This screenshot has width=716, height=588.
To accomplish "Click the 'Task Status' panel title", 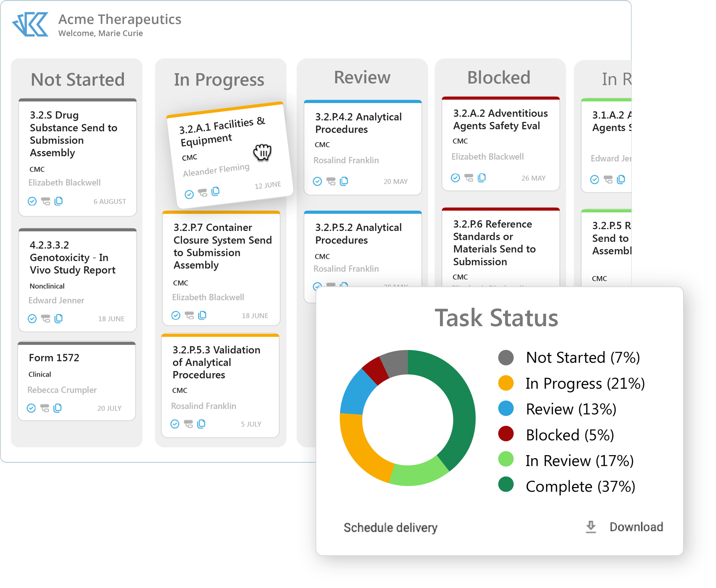I will [x=497, y=318].
